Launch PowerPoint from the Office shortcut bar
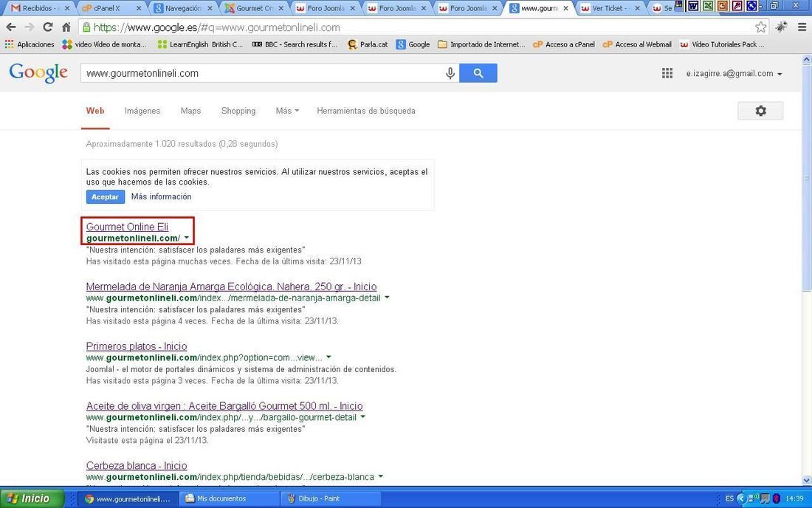The image size is (812, 508). [x=722, y=6]
